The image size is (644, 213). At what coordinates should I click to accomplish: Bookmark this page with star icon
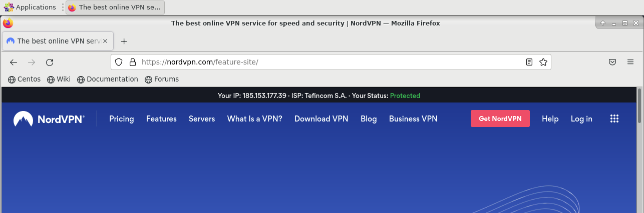[543, 62]
